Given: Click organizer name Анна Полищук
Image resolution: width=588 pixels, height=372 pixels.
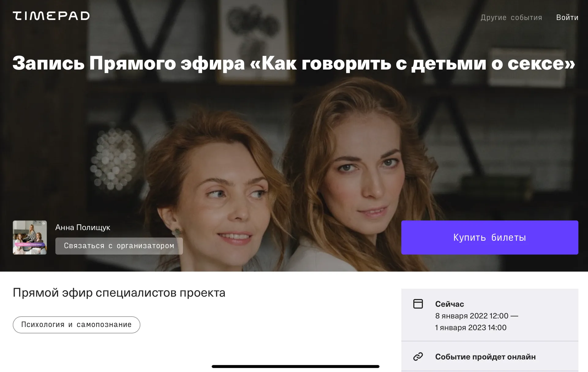Looking at the screenshot, I should tap(83, 227).
